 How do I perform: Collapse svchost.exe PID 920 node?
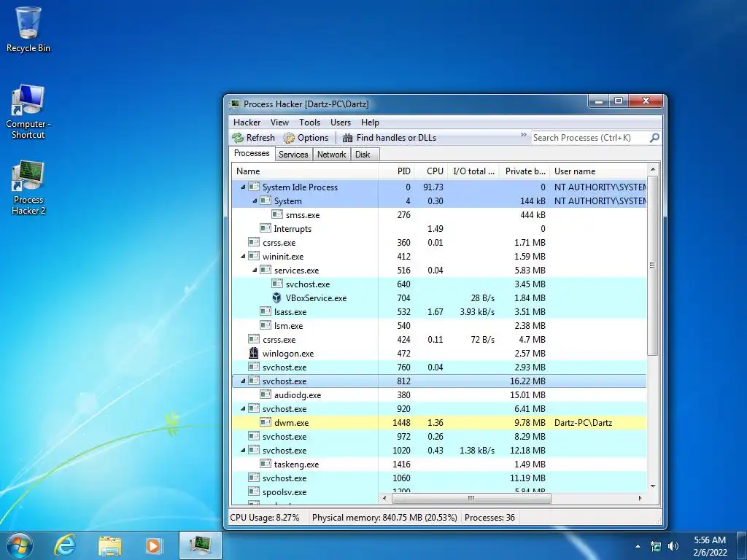pyautogui.click(x=243, y=408)
